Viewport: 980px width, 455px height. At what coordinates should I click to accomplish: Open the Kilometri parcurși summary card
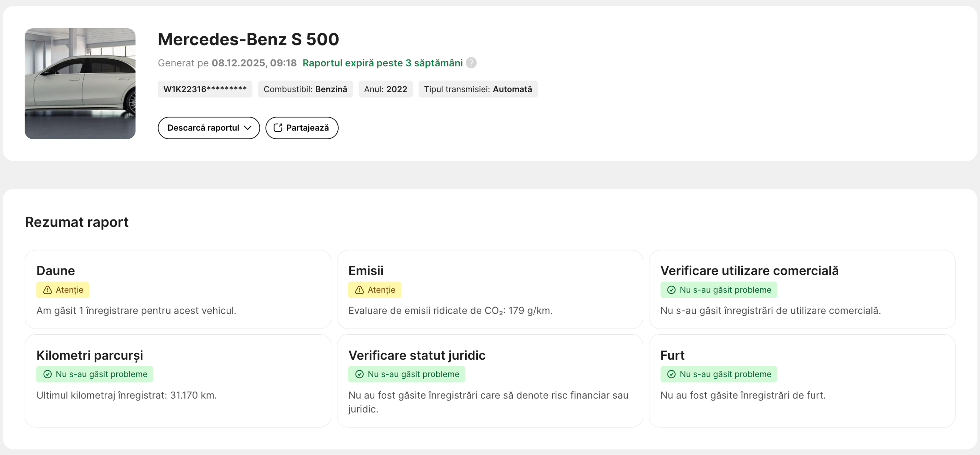pyautogui.click(x=178, y=381)
